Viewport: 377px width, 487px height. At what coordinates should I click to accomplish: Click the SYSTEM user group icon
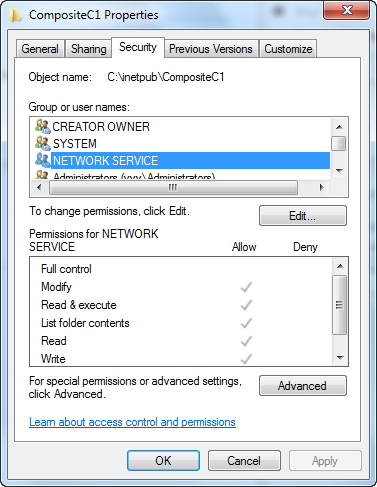pos(43,143)
